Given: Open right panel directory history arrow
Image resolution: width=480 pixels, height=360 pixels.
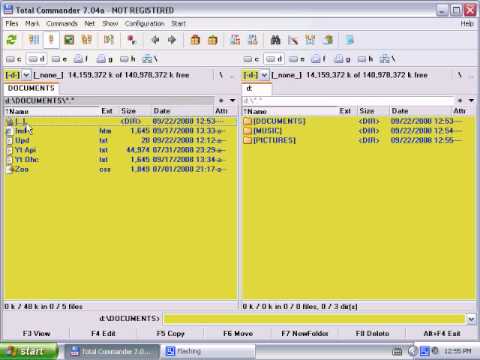Looking at the screenshot, I should pos(471,100).
